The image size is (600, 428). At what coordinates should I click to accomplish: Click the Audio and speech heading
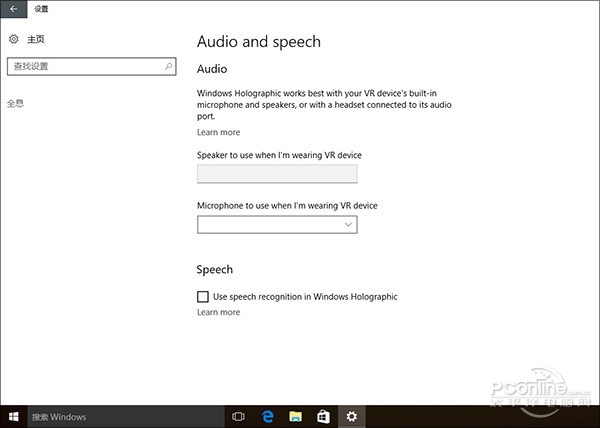click(x=259, y=42)
